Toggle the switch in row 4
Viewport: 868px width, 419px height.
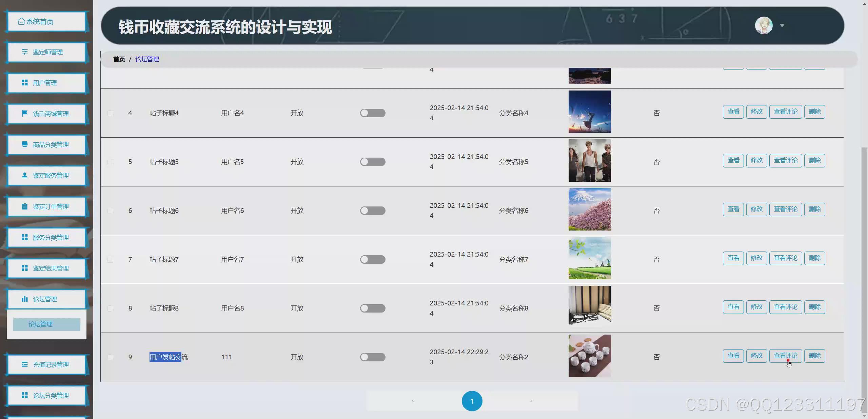(373, 113)
